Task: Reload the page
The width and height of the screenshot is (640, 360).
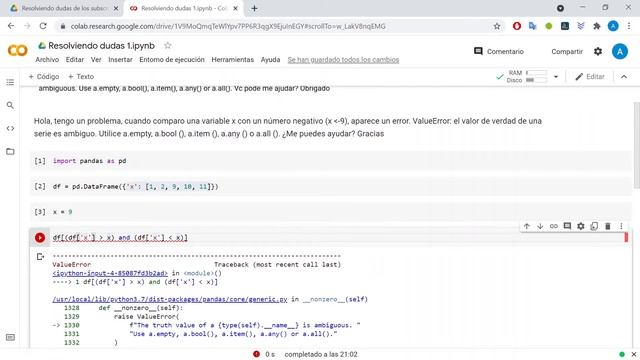Action: [43, 26]
